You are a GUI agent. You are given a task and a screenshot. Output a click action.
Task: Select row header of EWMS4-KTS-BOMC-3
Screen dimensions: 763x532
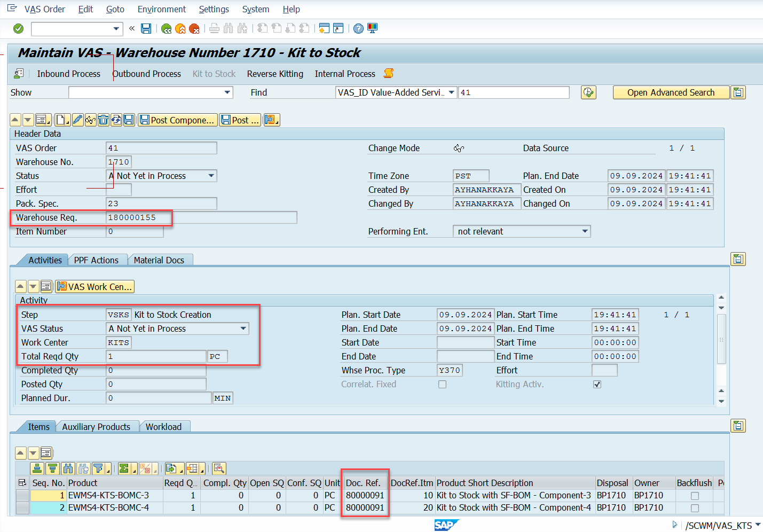click(x=22, y=495)
